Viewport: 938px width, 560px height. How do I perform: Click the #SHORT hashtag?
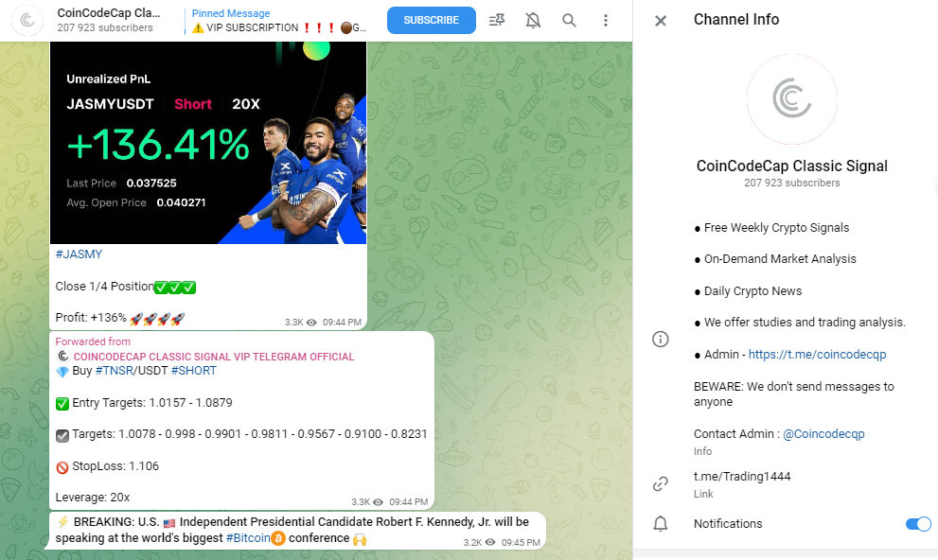193,371
